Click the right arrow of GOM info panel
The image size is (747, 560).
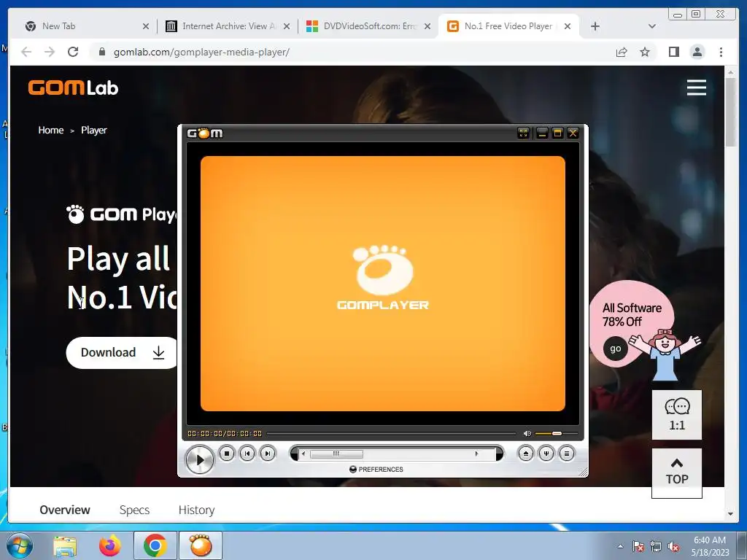(x=476, y=454)
